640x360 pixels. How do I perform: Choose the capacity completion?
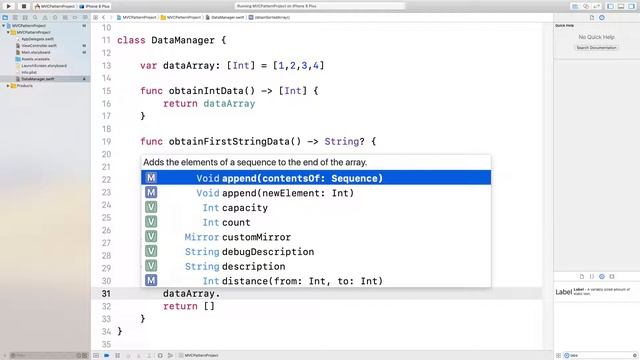(x=316, y=207)
